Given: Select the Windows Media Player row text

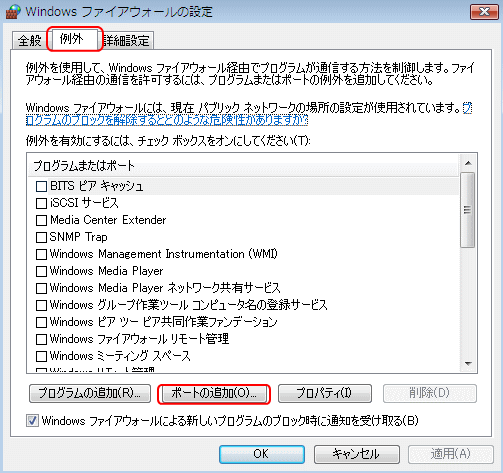Looking at the screenshot, I should point(107,271).
